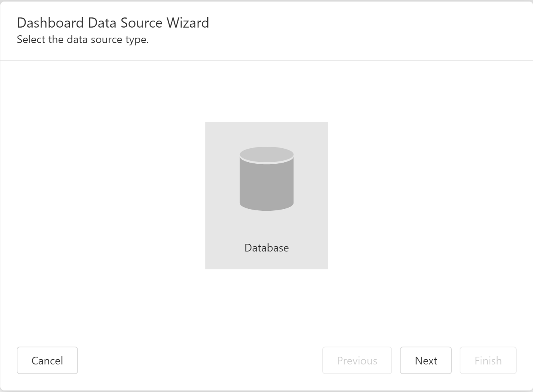Select the Database cylinder icon

(267, 179)
